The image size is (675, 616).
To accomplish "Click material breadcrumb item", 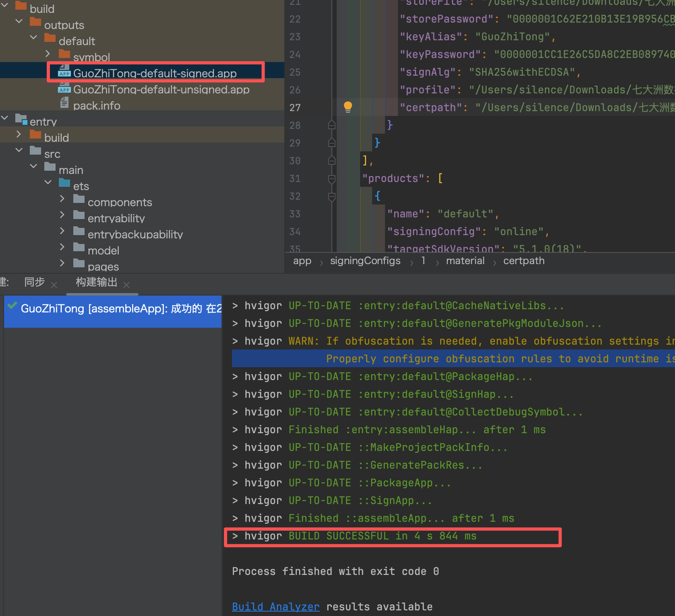I will [465, 261].
